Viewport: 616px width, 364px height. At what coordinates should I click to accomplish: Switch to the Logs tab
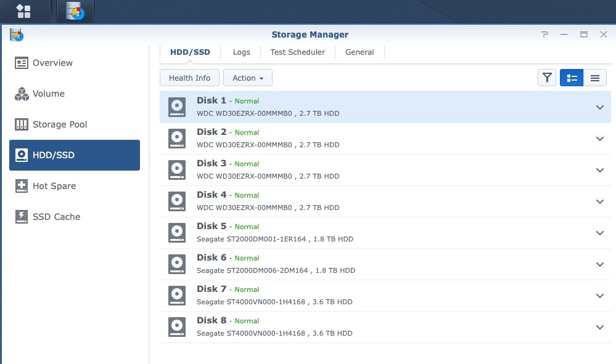click(241, 52)
